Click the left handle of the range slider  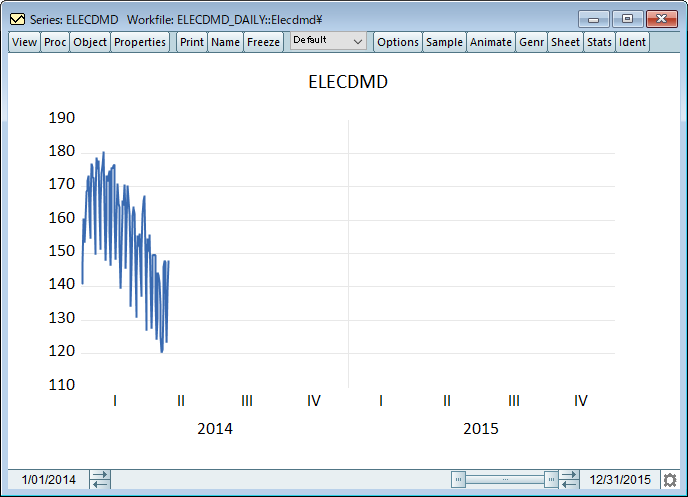pos(458,479)
